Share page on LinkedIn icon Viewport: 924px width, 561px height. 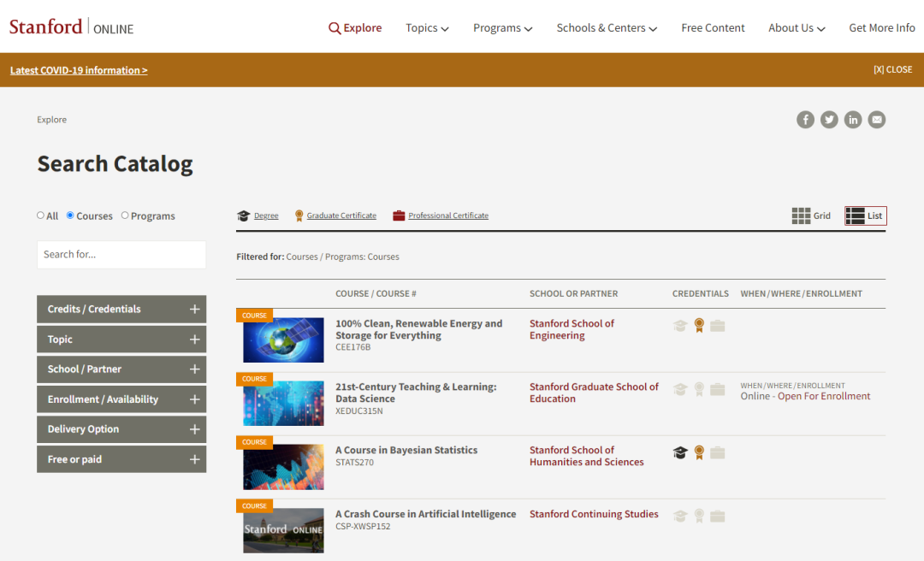click(853, 120)
